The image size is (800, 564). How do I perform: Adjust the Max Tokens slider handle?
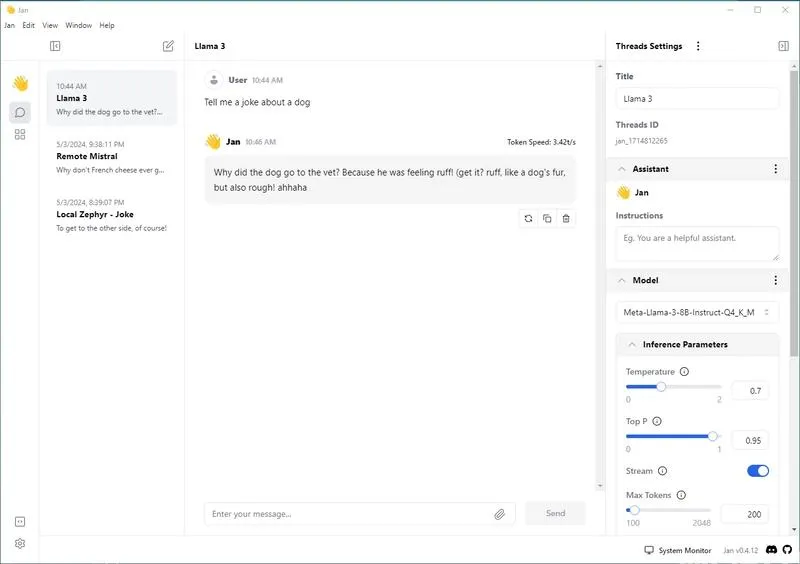coord(634,510)
